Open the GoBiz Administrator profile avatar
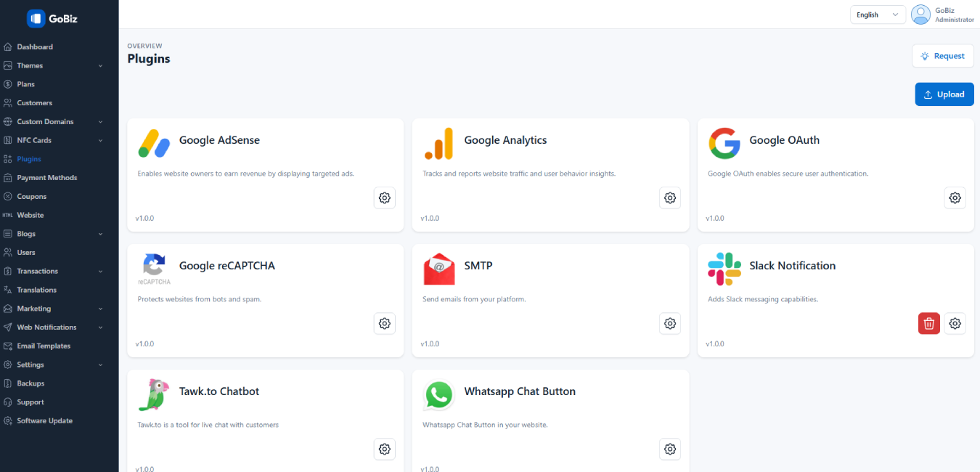 point(920,15)
